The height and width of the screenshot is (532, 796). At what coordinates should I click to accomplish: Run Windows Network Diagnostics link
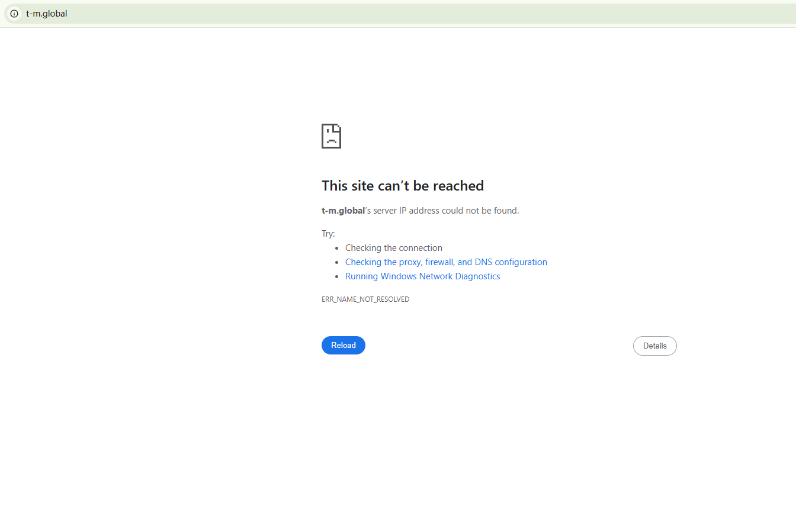[x=423, y=276]
